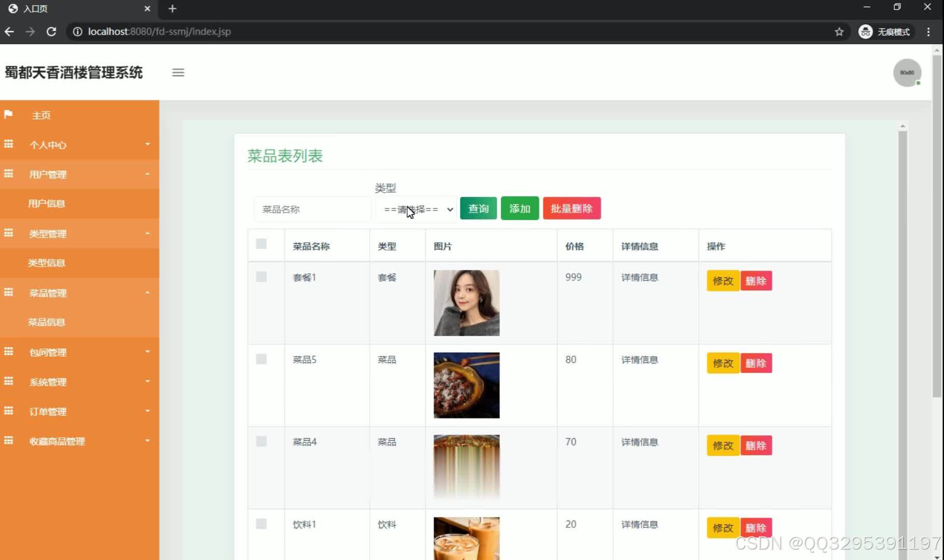Click grid icon beside 系统管理
944x560 pixels.
8,381
